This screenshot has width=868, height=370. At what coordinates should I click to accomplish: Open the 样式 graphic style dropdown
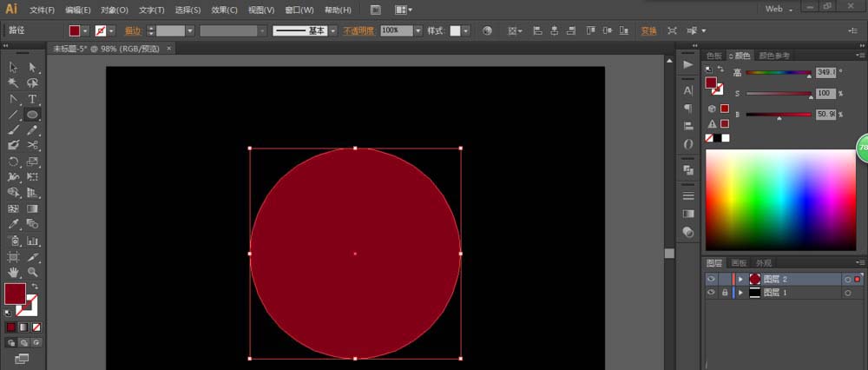click(x=465, y=31)
